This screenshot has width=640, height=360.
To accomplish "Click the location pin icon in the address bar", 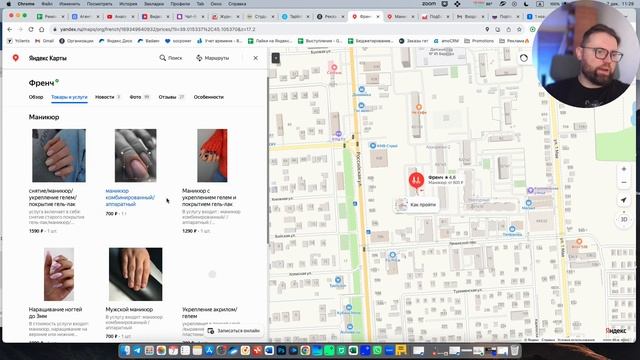I will 487,29.
